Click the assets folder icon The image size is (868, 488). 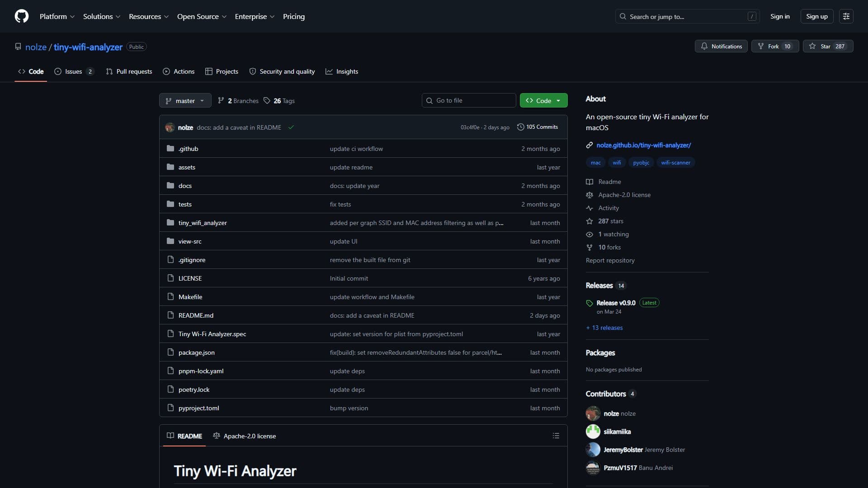point(170,167)
